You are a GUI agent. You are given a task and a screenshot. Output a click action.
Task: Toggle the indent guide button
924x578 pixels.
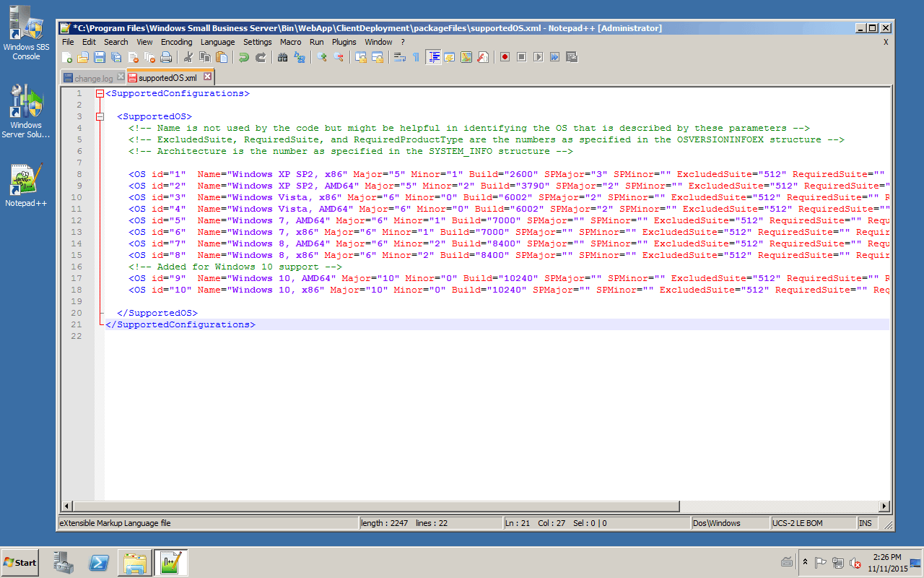point(433,57)
